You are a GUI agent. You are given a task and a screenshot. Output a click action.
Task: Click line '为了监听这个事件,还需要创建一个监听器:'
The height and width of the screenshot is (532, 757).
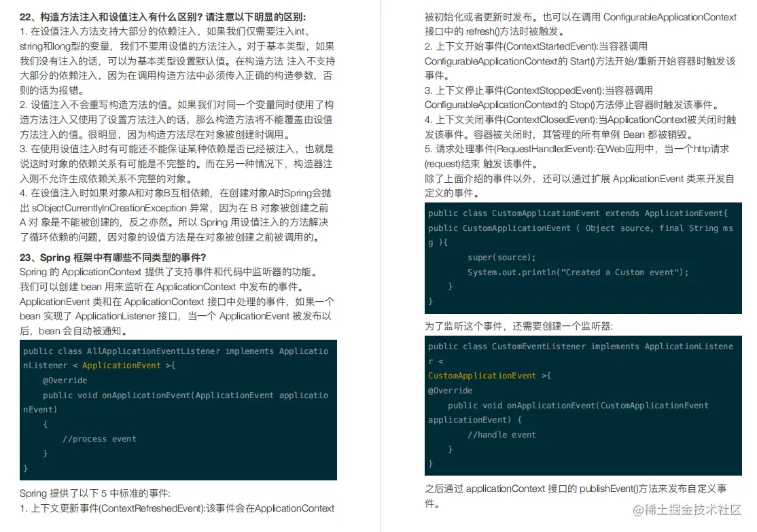click(518, 326)
